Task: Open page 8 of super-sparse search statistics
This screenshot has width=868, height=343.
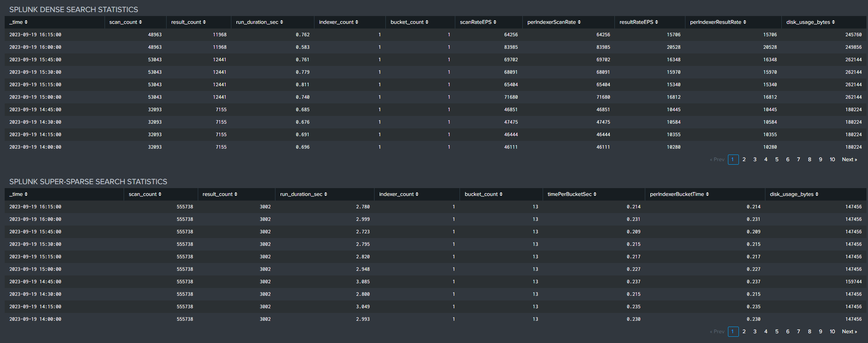Action: pos(809,332)
